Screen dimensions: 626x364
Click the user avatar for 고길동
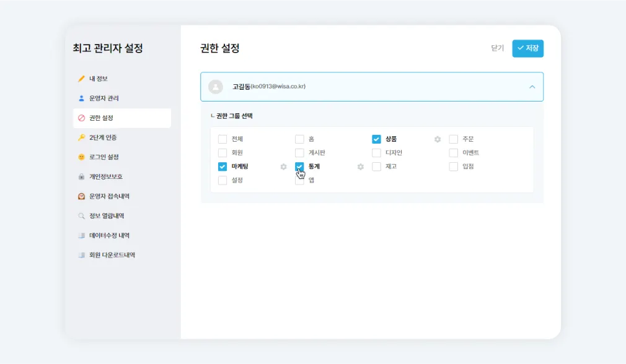[x=216, y=87]
